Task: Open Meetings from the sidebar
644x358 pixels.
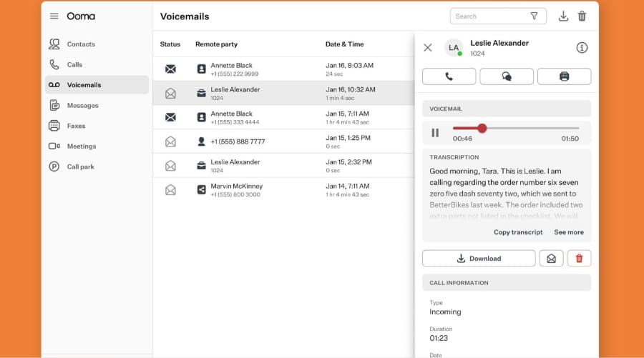Action: pos(54,146)
